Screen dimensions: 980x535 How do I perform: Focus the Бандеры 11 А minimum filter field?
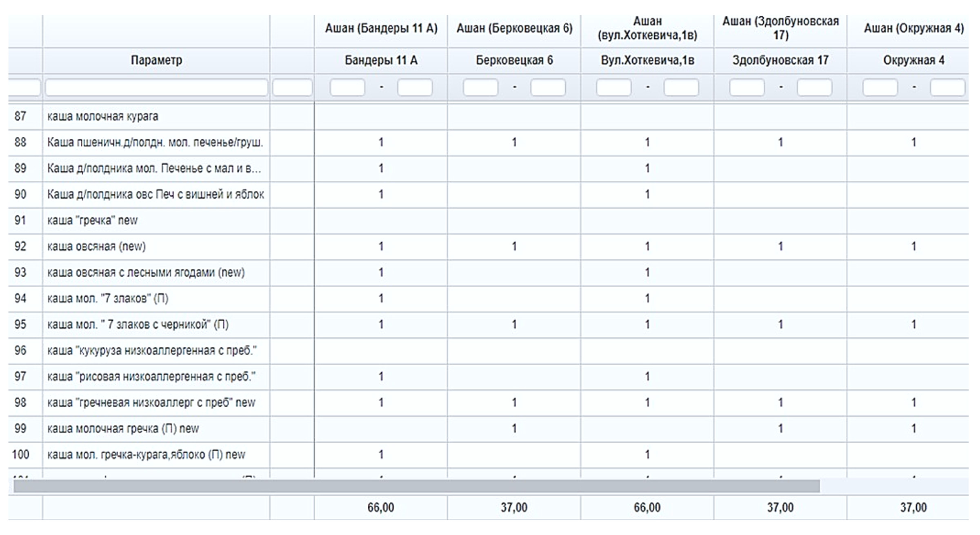click(347, 87)
